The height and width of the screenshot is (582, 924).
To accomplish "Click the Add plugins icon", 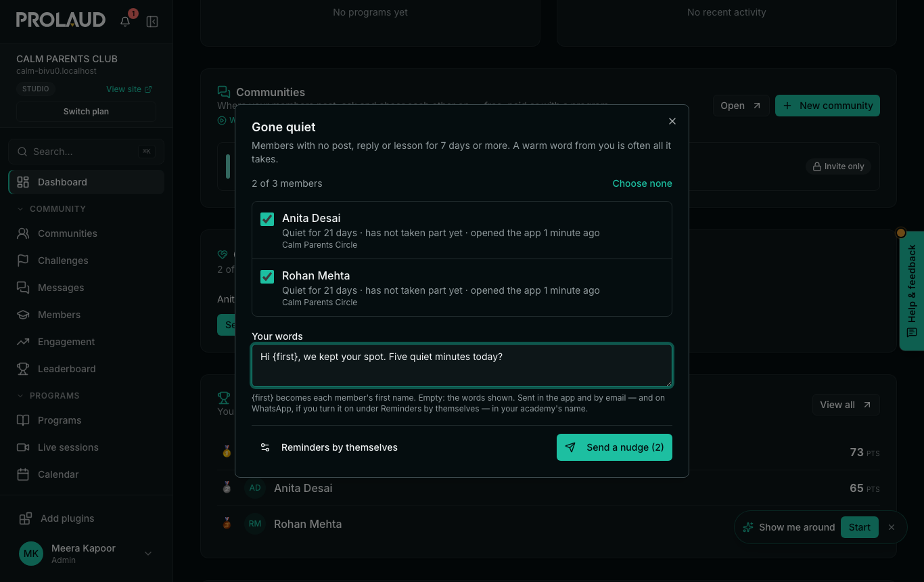I will point(26,518).
